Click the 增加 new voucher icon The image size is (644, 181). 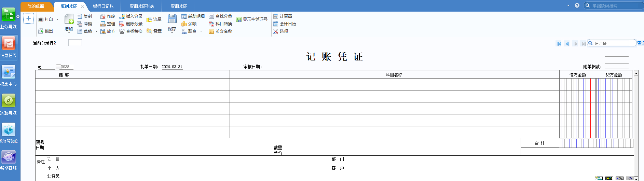point(69,19)
